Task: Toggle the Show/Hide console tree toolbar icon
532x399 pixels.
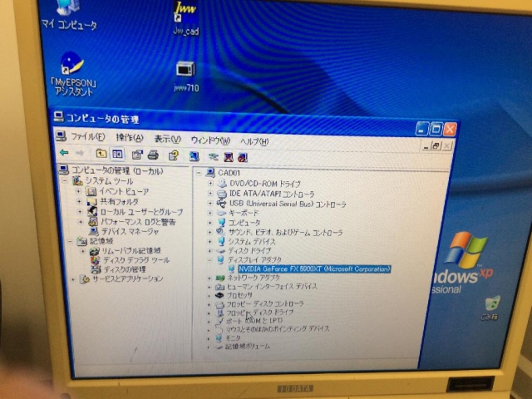Action: coord(117,155)
